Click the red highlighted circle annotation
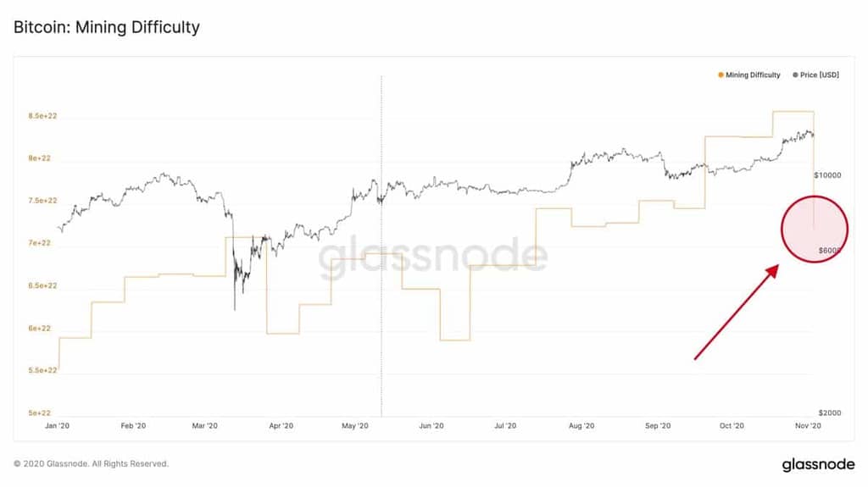Screen dimensions: 868x487 coord(815,229)
